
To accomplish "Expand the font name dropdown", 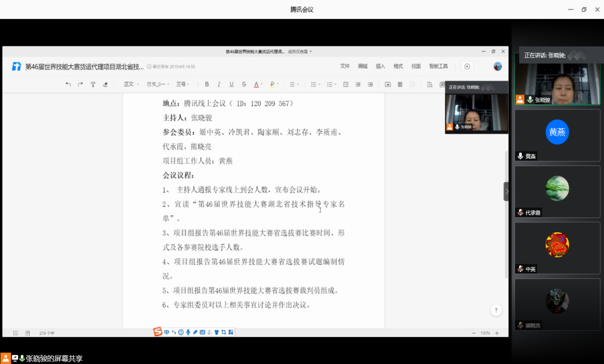I will [158, 84].
